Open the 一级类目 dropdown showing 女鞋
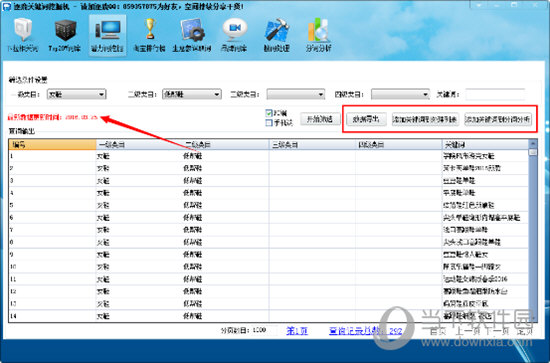 coord(76,94)
